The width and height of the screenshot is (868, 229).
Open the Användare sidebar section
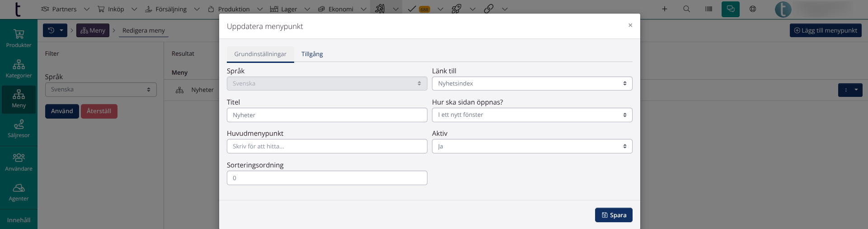click(x=19, y=162)
